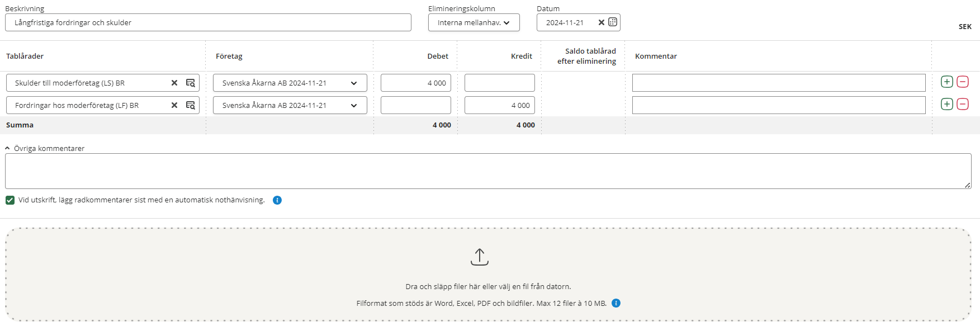The height and width of the screenshot is (326, 980).
Task: Show info about automatic footnote reference
Action: coord(277,200)
